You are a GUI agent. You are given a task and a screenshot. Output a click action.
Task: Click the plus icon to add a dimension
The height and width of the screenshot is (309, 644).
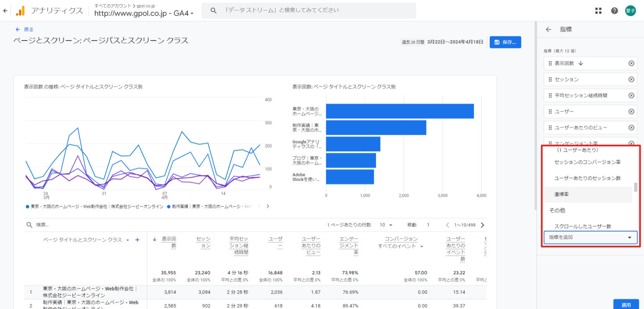tap(137, 240)
